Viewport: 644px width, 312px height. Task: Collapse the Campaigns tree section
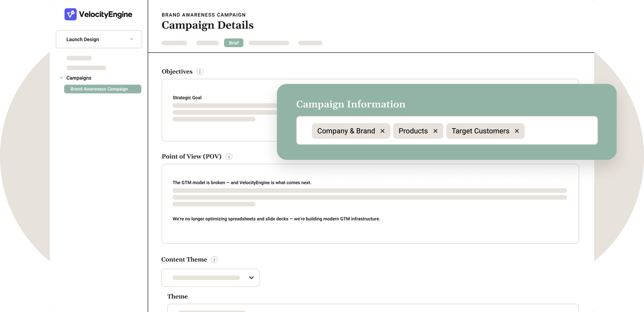click(x=61, y=78)
